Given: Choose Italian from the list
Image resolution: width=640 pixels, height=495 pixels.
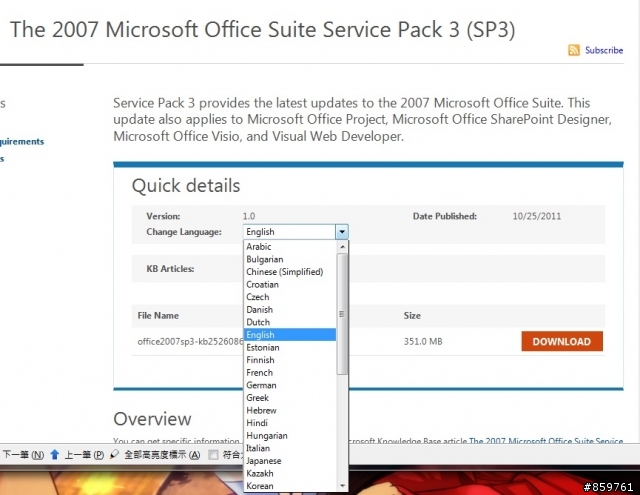Looking at the screenshot, I should 258,448.
